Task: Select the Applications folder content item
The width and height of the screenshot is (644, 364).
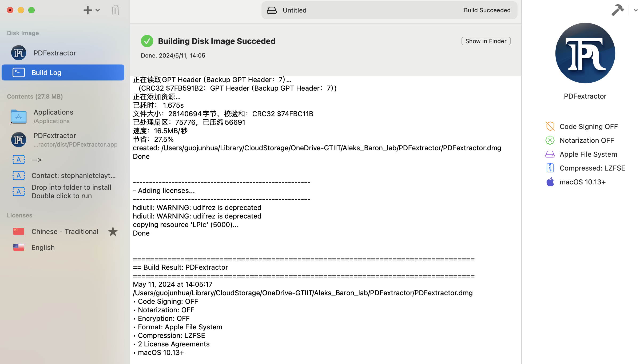Action: [63, 116]
